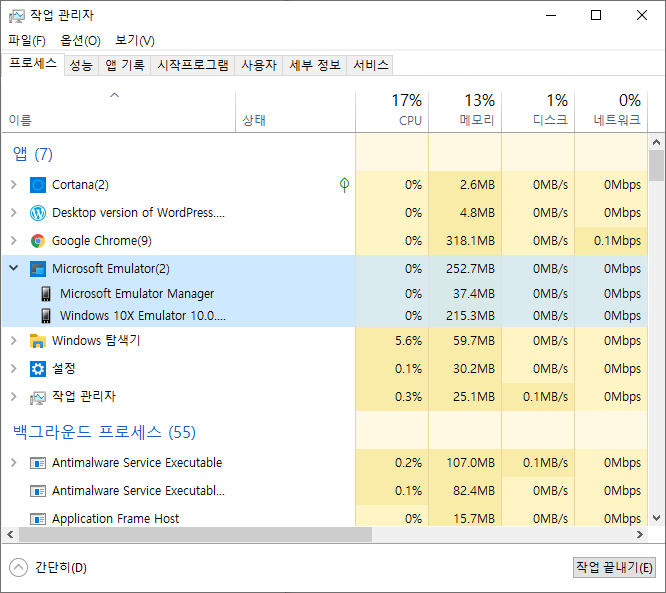This screenshot has height=593, width=666.
Task: Expand the first Antimalware Service Executable row
Action: 14,463
